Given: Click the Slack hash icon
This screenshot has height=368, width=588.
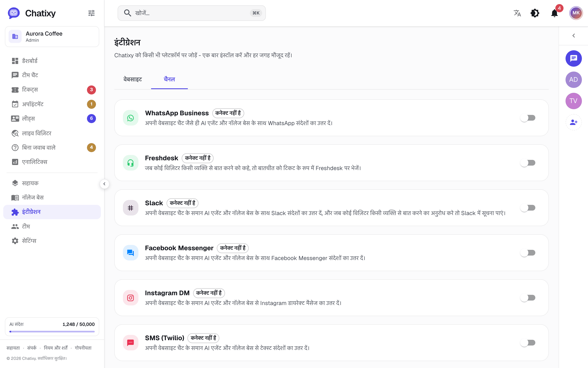Looking at the screenshot, I should [130, 208].
